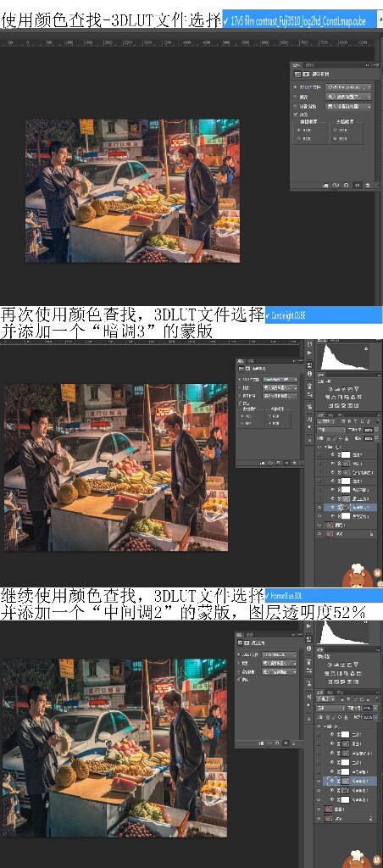Click the view previous state icon in top panel
This screenshot has height=868, width=383.
(x=336, y=186)
